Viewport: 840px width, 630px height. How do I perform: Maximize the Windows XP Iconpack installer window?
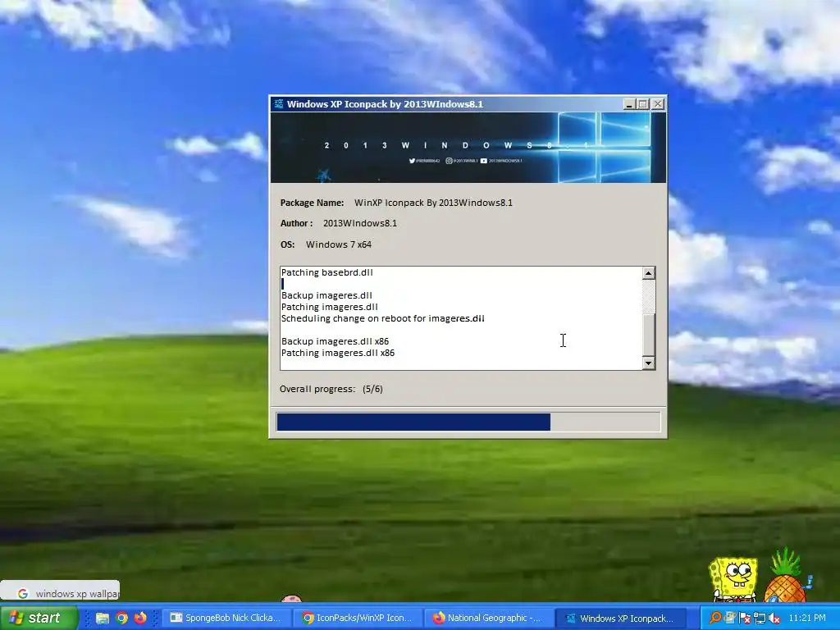point(643,104)
